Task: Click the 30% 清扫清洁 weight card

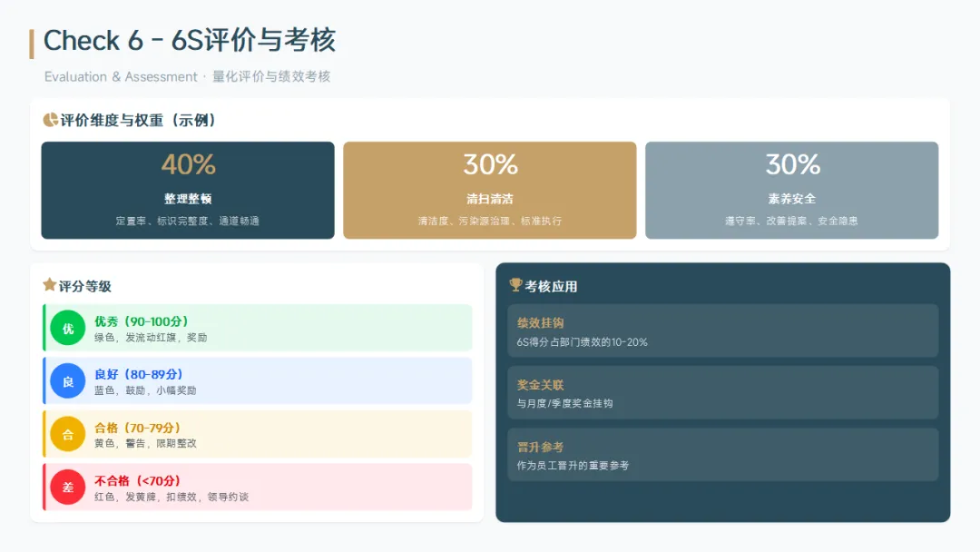Action: 490,190
